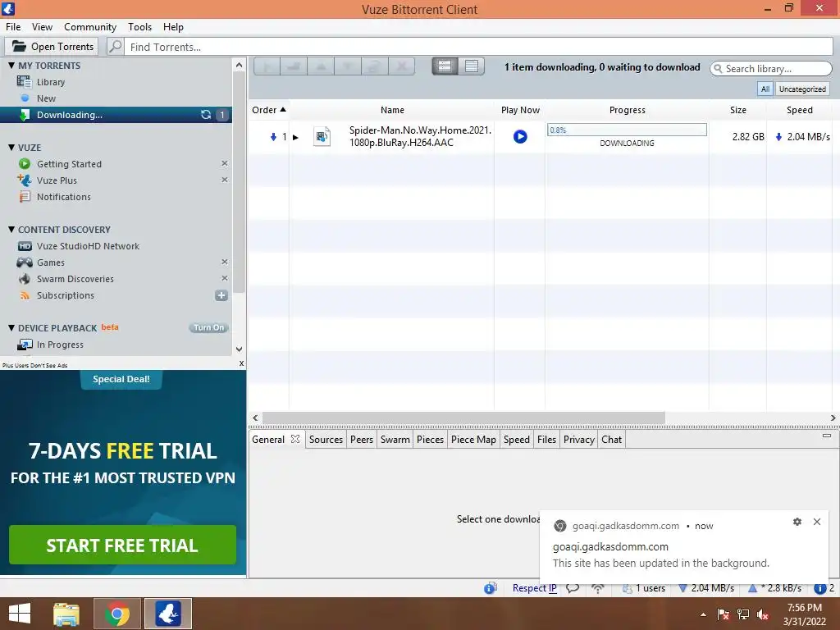840x630 pixels.
Task: Open the Tools menu
Action: coord(139,27)
